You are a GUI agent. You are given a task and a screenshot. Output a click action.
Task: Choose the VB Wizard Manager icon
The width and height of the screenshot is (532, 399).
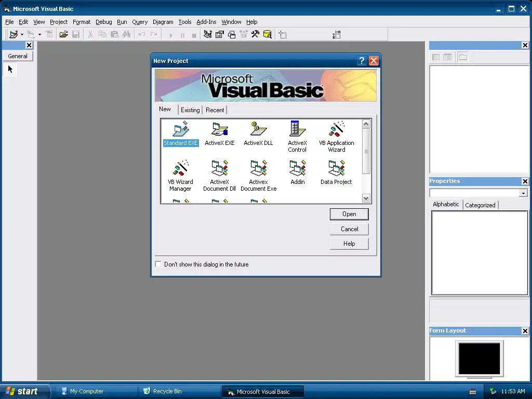[180, 176]
